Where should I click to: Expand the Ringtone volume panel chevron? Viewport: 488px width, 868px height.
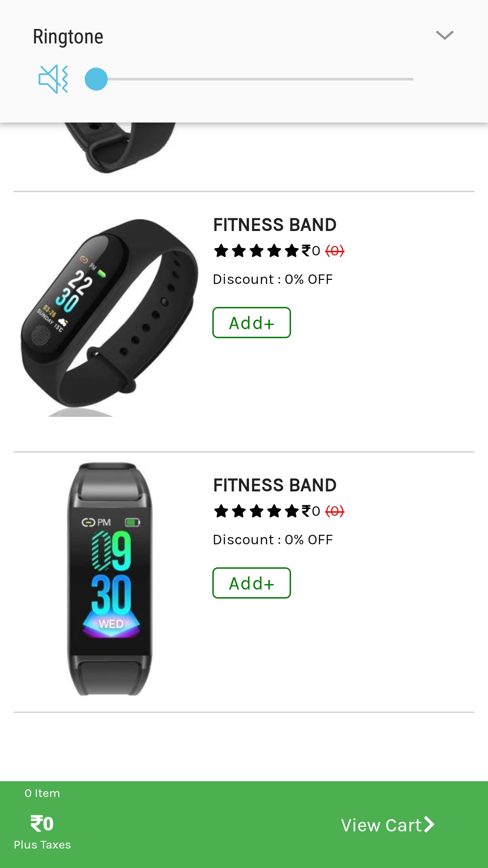pyautogui.click(x=445, y=35)
